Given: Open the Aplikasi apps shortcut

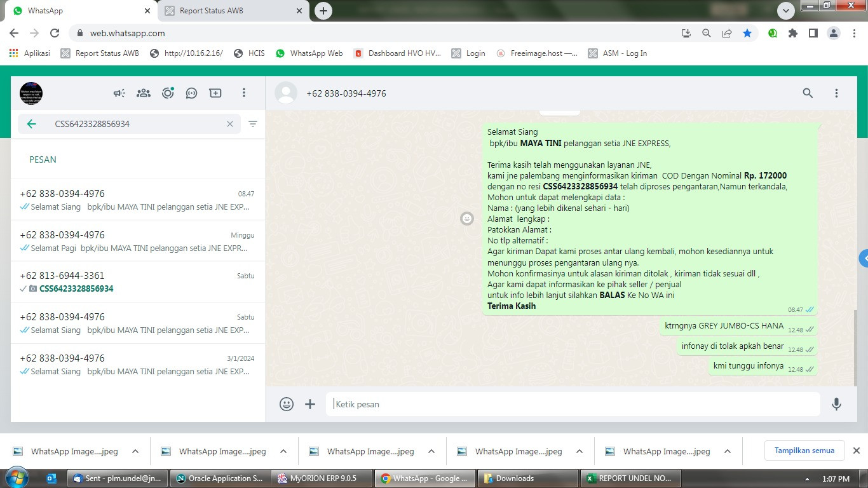Looking at the screenshot, I should [29, 53].
